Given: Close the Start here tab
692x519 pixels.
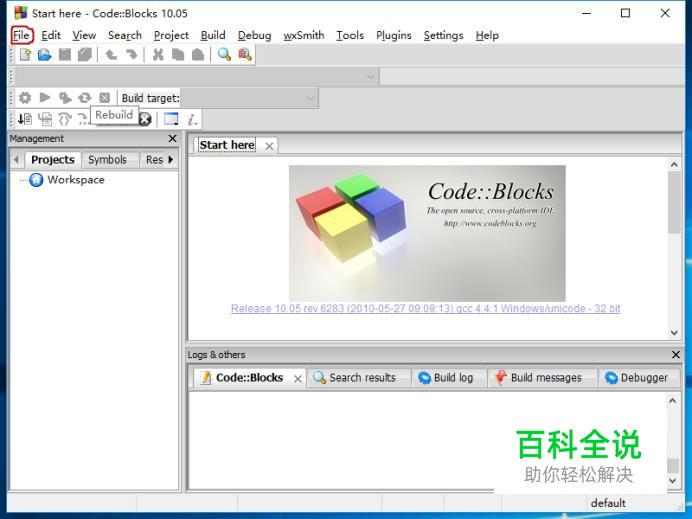Looking at the screenshot, I should point(269,146).
